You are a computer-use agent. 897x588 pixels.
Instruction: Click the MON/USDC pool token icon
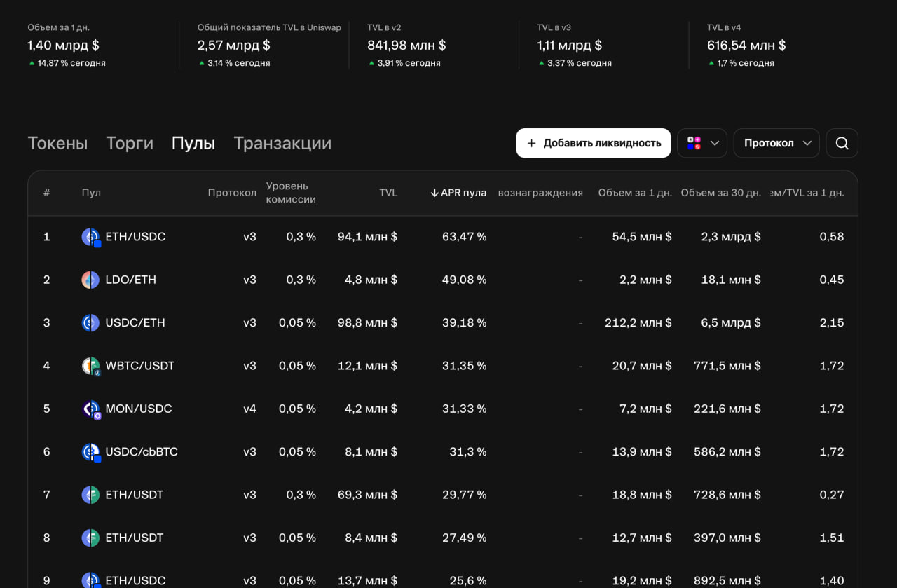point(90,409)
